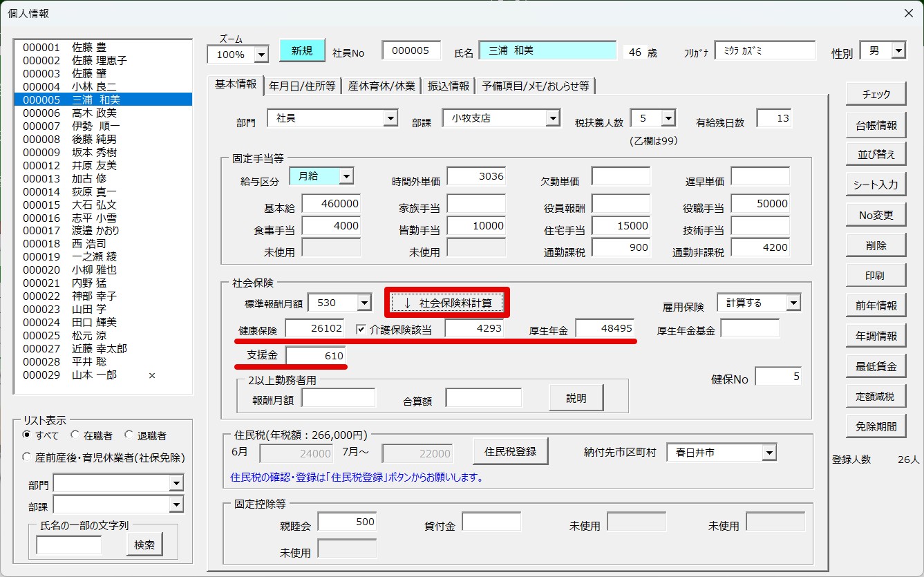924x577 pixels.
Task: Open the 雇用保険 計算する dropdown
Action: [793, 303]
